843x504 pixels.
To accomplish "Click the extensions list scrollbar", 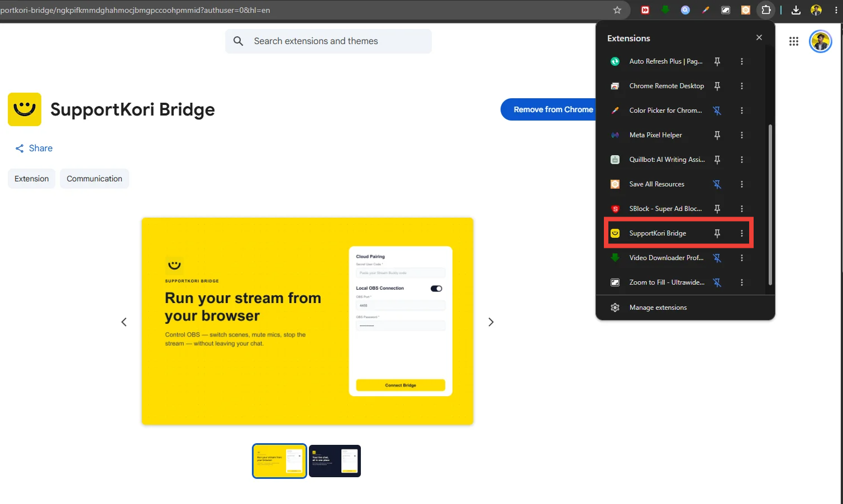I will (x=770, y=204).
